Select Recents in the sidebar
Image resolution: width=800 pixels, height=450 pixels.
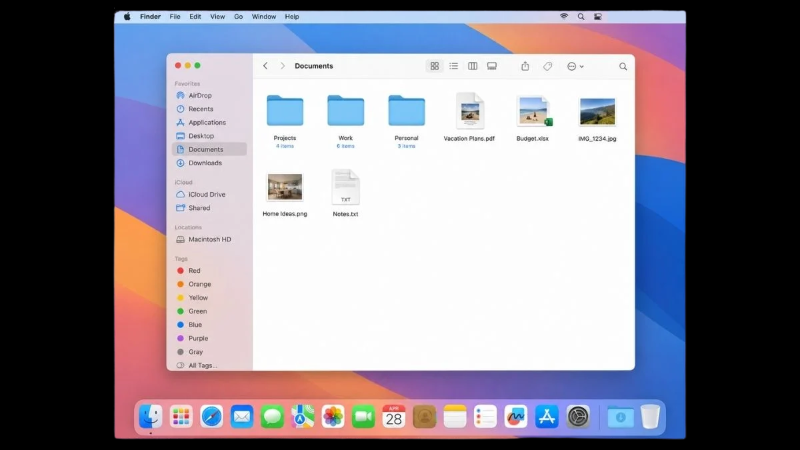tap(210, 109)
